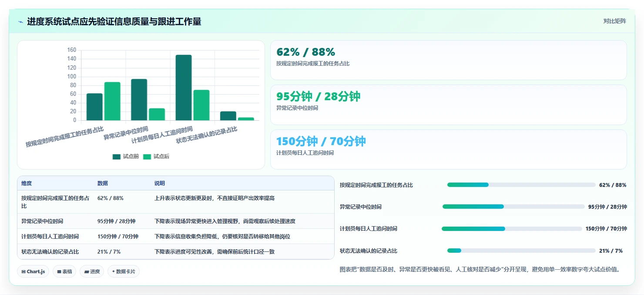Click the light green 试点后 bar for 异常记录中位时间
644x295 pixels.
coord(157,114)
